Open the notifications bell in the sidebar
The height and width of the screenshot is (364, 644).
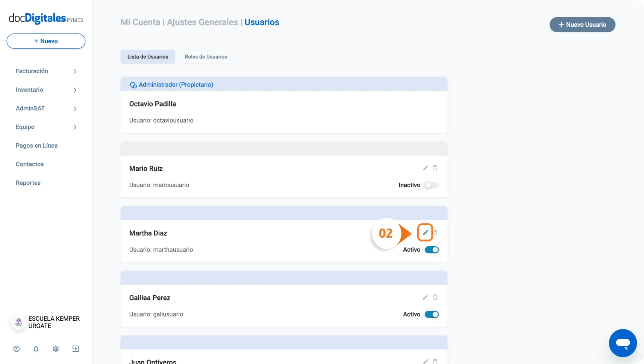click(x=36, y=349)
